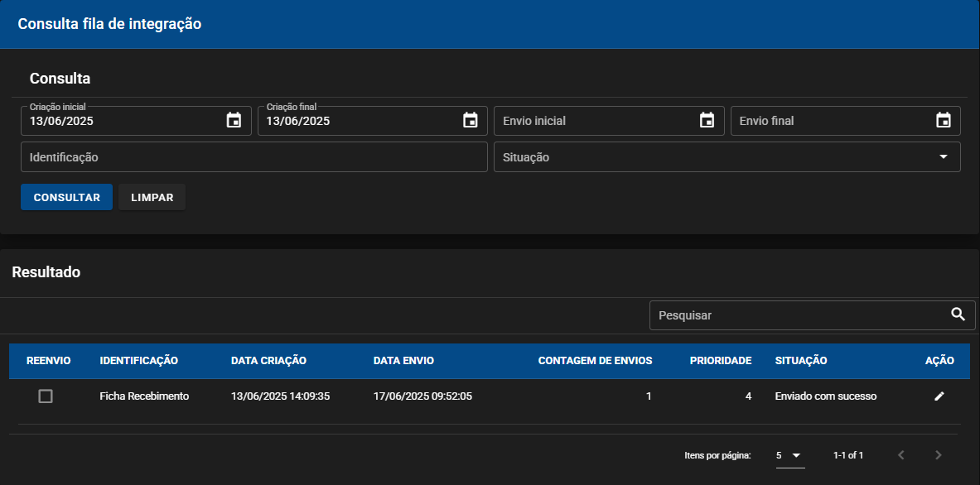The image size is (980, 485).
Task: Go to the next results page
Action: [x=938, y=455]
